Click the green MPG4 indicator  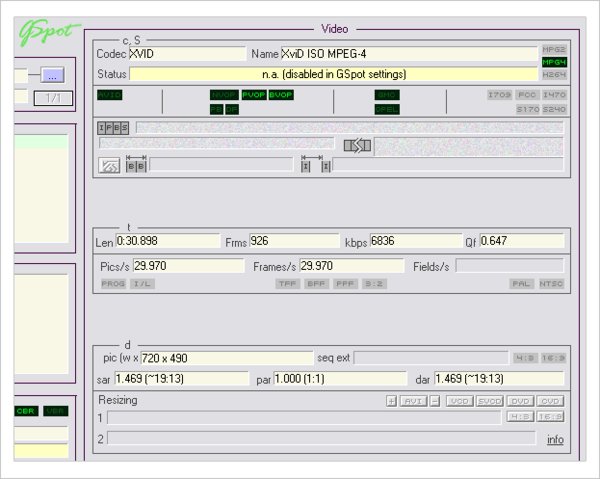(554, 62)
